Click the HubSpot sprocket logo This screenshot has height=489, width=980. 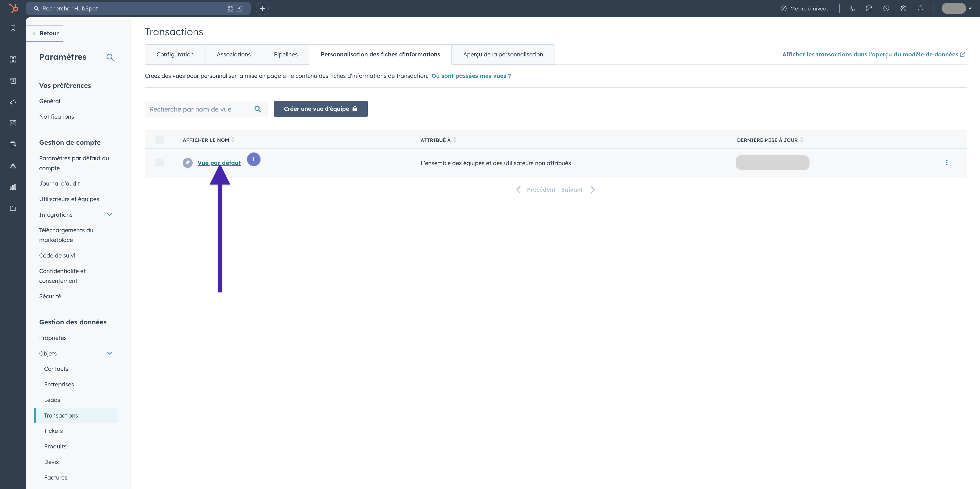coord(13,8)
